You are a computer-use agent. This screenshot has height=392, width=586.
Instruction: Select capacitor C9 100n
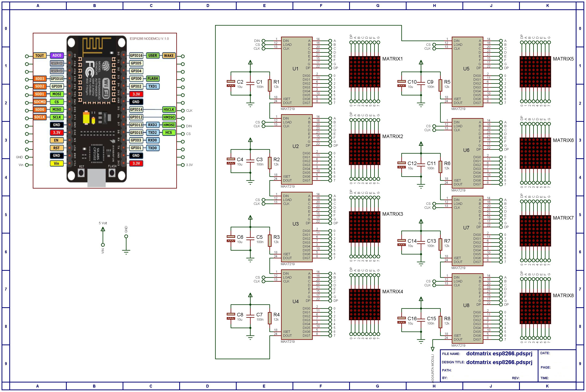[x=421, y=83]
